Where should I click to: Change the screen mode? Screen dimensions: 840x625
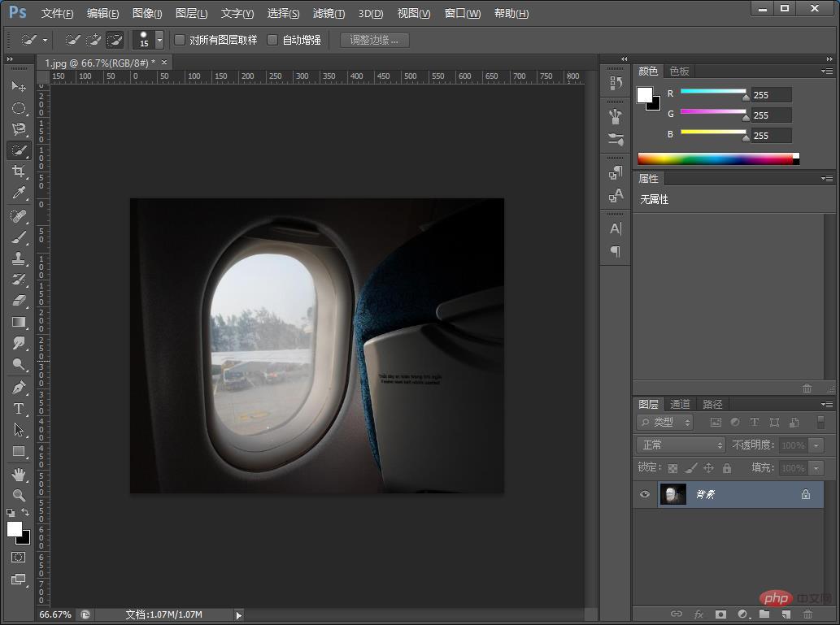pyautogui.click(x=18, y=579)
